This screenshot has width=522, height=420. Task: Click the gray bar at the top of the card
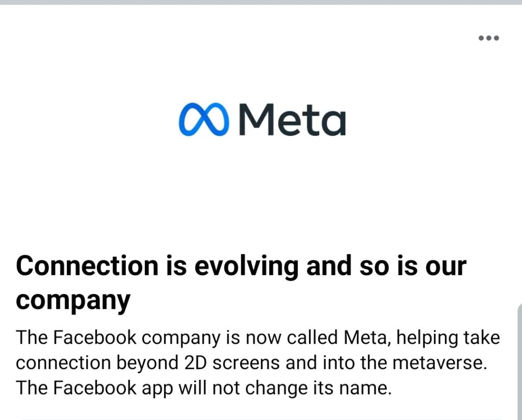[261, 2]
